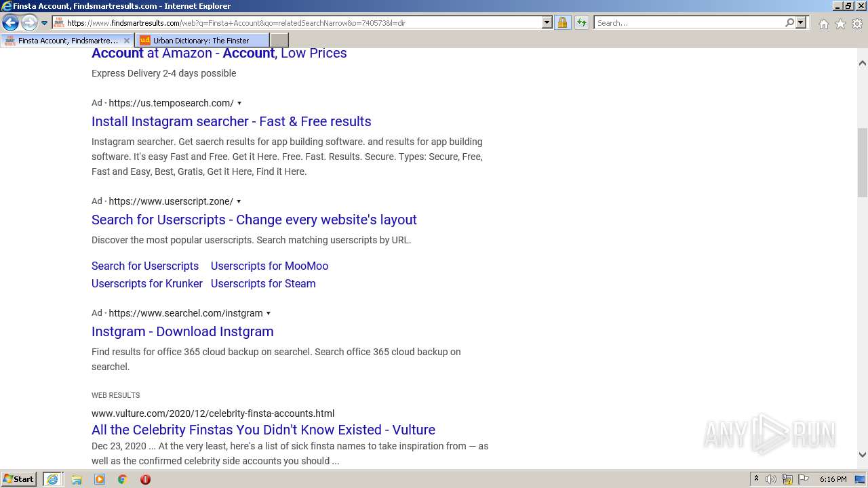Open the recent pages dropdown beside Forward
868x488 pixels.
[x=44, y=23]
